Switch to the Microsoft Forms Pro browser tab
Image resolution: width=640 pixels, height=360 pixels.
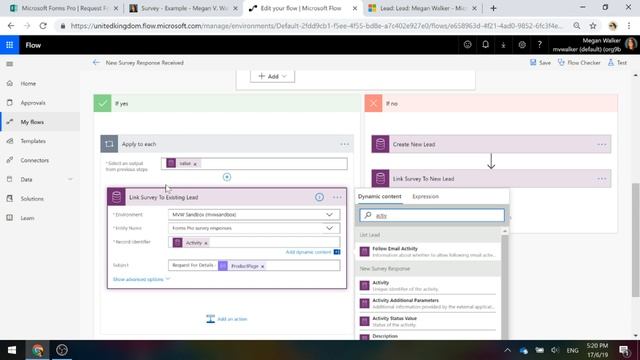pos(63,8)
